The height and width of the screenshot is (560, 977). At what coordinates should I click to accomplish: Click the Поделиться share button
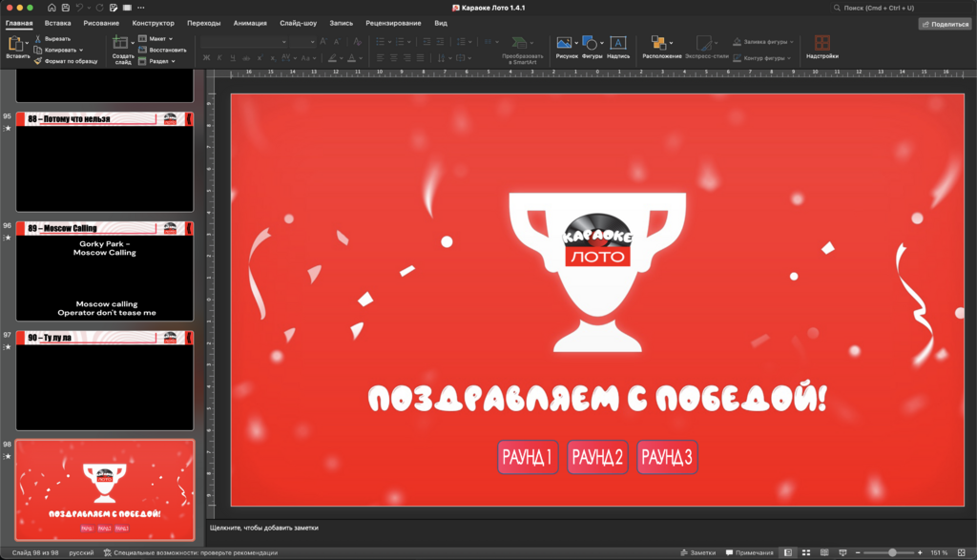point(945,24)
